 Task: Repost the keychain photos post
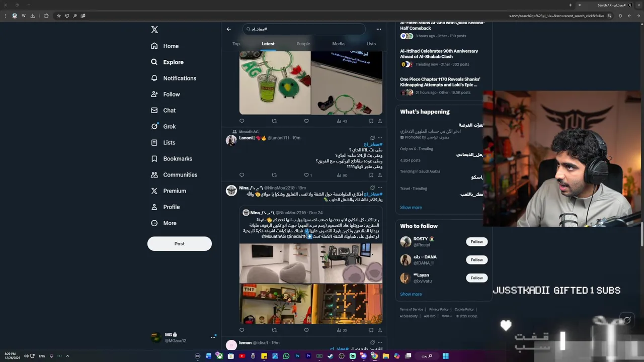click(x=274, y=121)
